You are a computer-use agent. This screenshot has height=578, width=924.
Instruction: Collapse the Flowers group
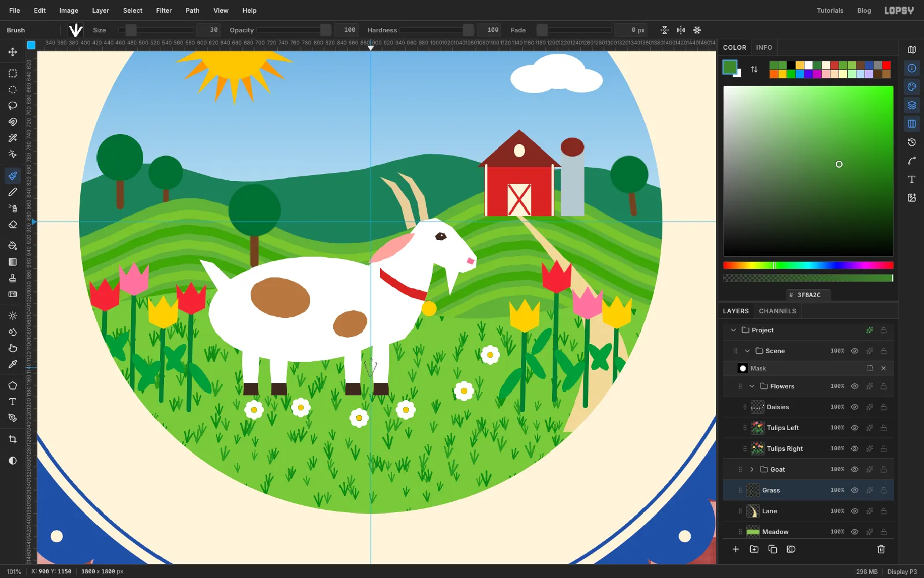click(752, 386)
